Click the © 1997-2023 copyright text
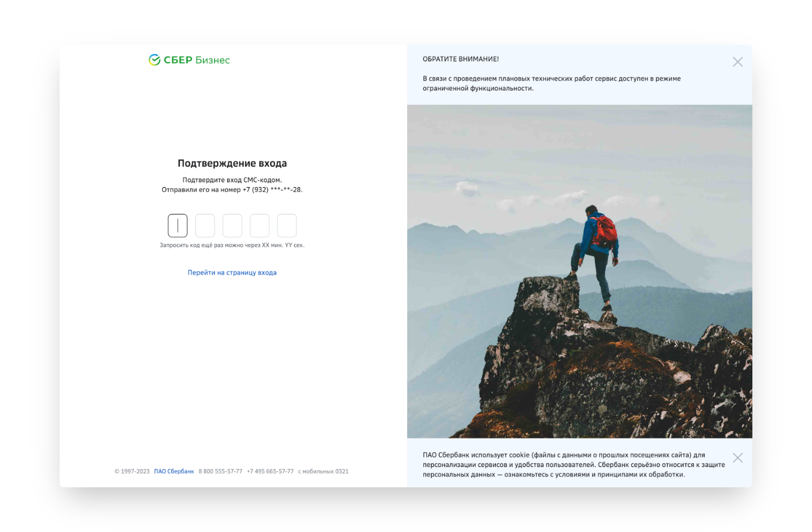 132,471
